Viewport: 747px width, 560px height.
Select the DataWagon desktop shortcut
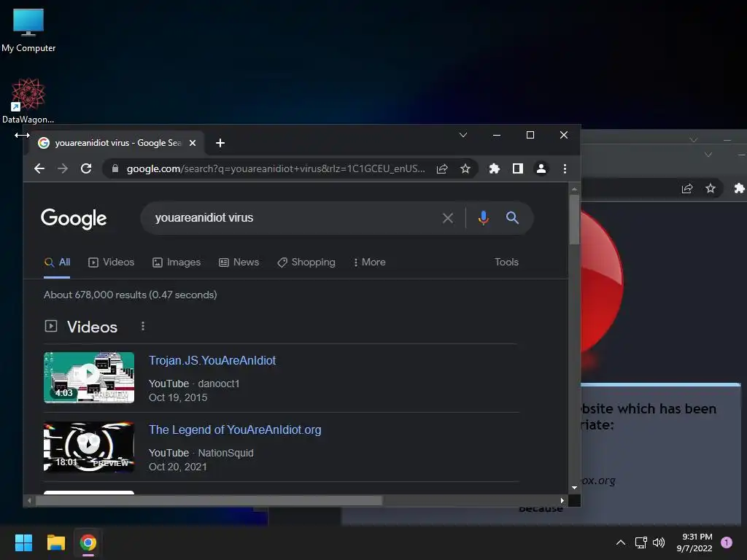point(28,101)
